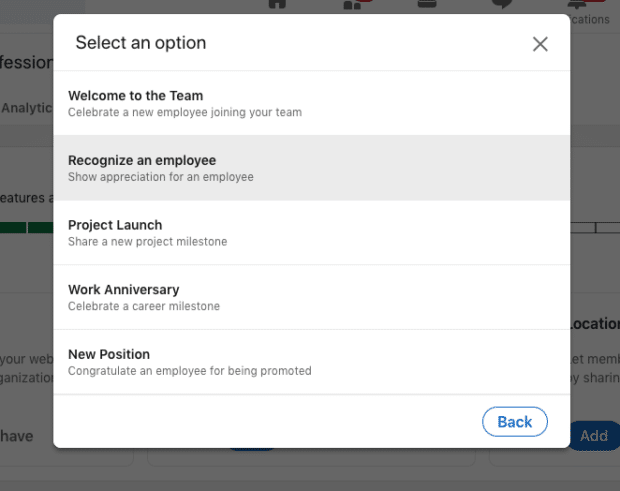Viewport: 620px width, 491px height.
Task: Choose the Welcome to the Team option
Action: pyautogui.click(x=312, y=103)
